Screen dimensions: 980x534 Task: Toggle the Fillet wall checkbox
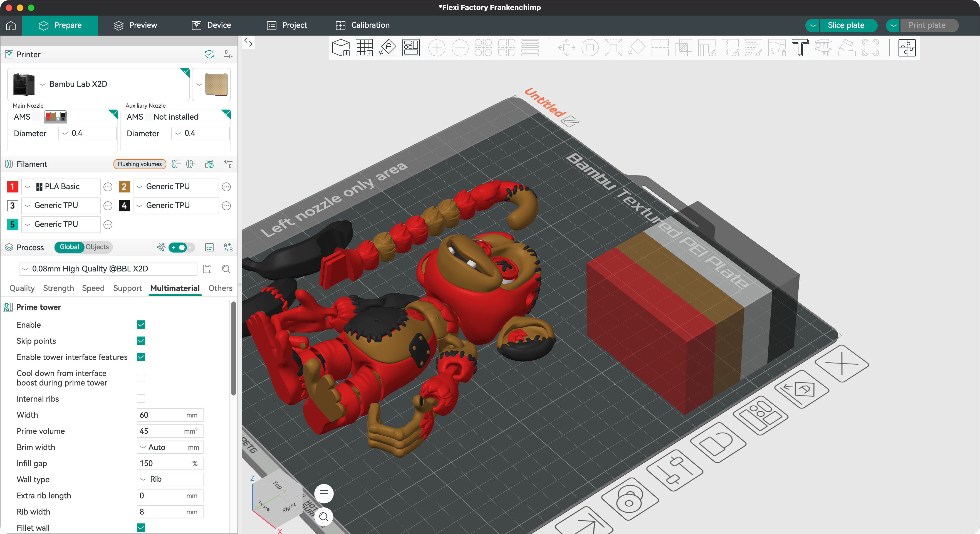[x=141, y=528]
